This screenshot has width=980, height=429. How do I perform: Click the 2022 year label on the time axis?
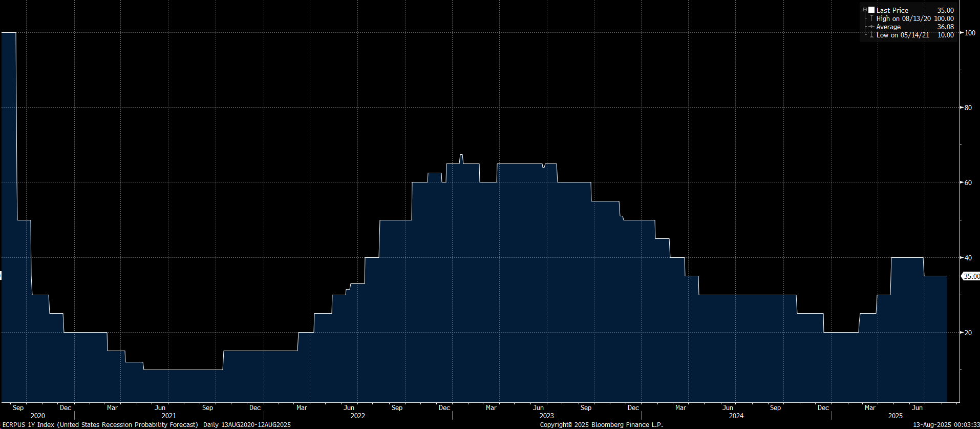click(358, 416)
